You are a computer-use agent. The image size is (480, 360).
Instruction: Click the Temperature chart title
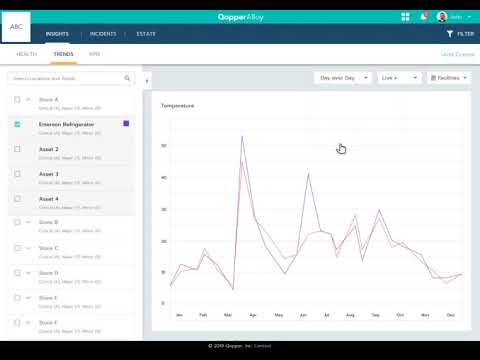click(177, 106)
